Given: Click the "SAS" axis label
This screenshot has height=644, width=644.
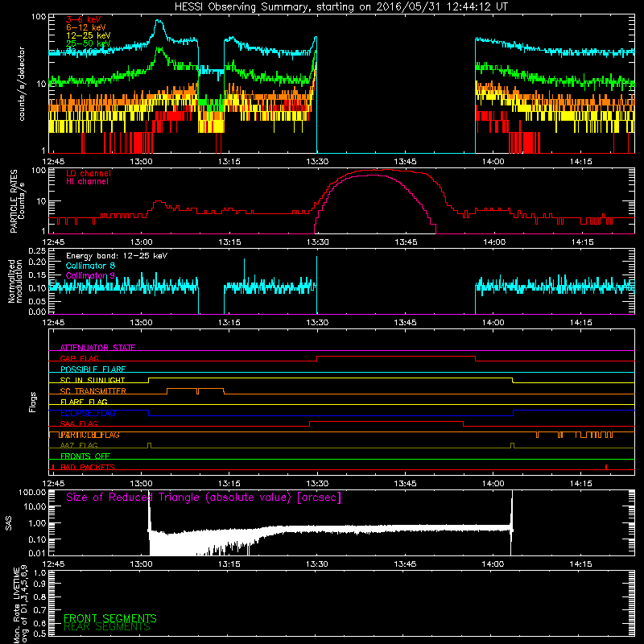Looking at the screenshot, I should pos(9,523).
